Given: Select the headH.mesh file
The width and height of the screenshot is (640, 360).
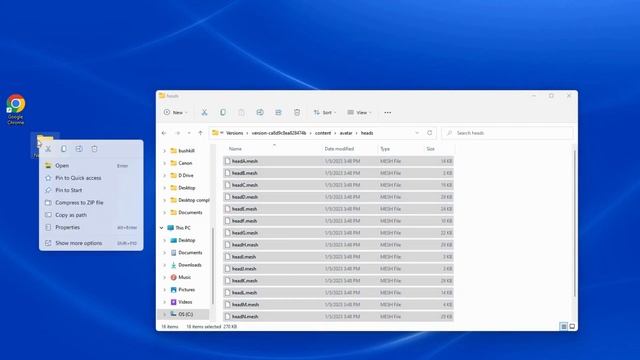Looking at the screenshot, I should (x=338, y=245).
